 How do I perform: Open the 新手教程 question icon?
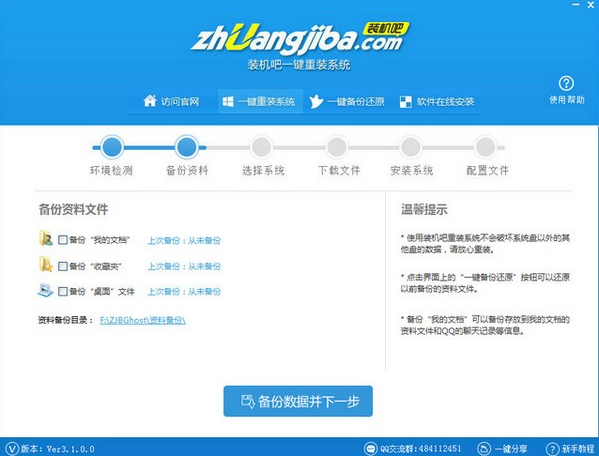[x=552, y=449]
